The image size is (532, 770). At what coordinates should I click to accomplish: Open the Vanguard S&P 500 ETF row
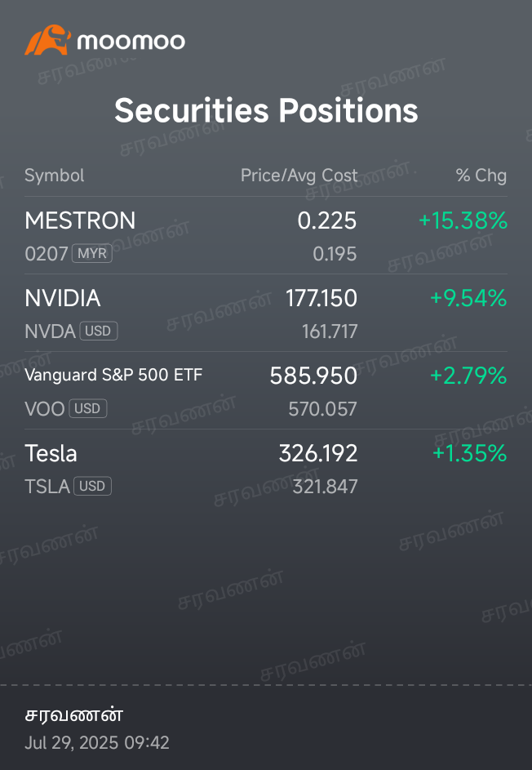tap(266, 390)
